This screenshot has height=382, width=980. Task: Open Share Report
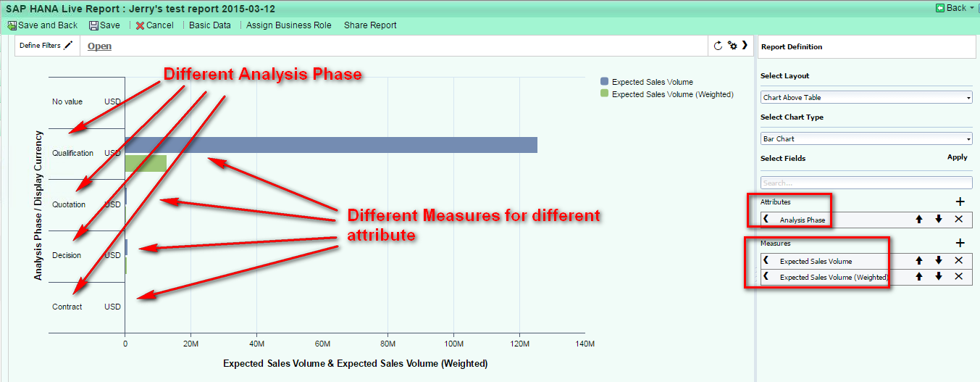[x=370, y=25]
